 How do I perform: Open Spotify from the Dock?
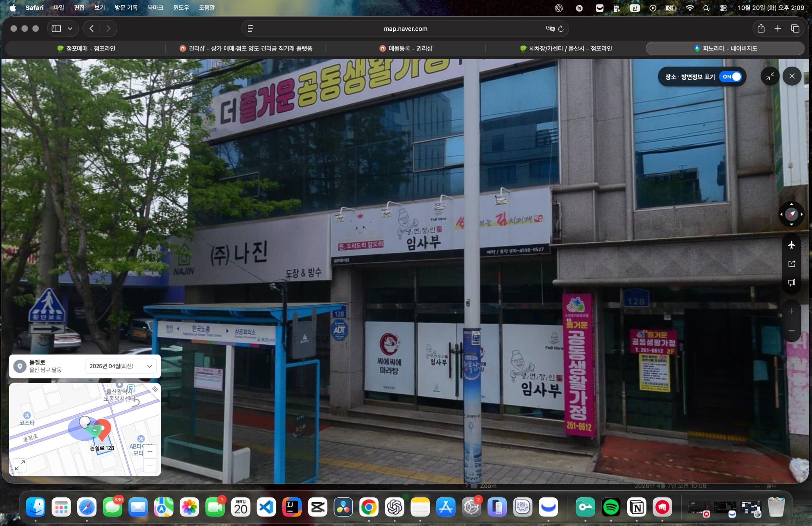point(611,507)
